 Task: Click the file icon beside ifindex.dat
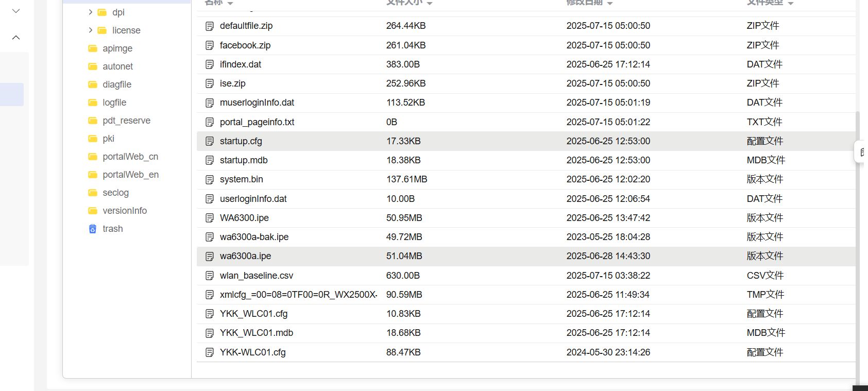(x=210, y=64)
